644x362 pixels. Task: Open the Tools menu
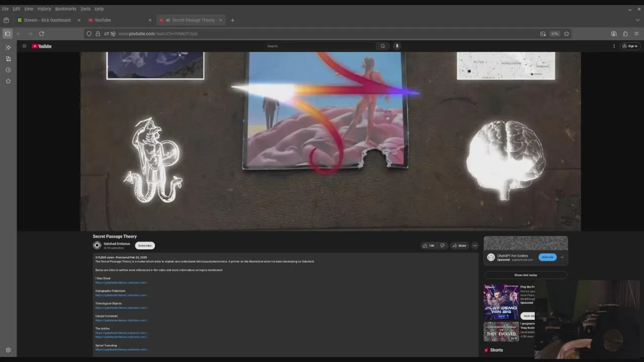pos(86,9)
